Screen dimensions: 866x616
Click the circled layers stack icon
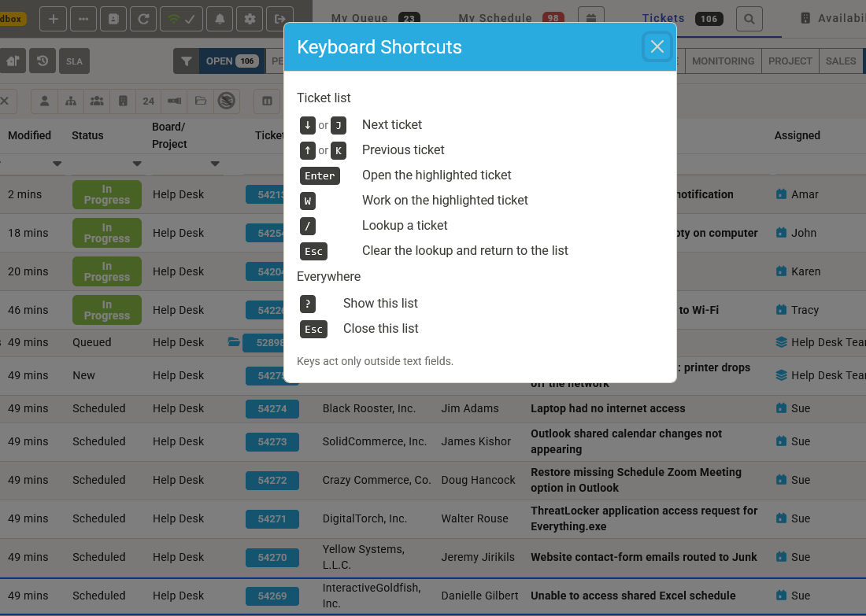point(227,101)
